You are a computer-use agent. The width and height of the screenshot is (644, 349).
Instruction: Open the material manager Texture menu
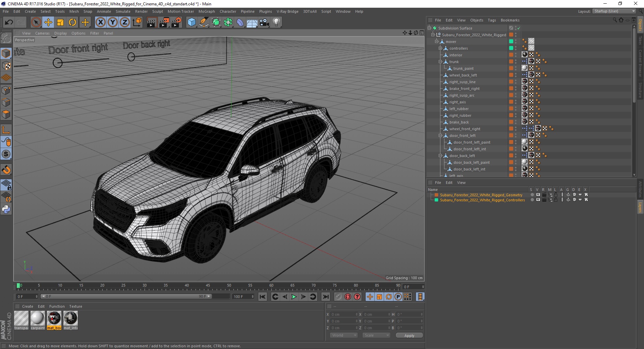75,306
